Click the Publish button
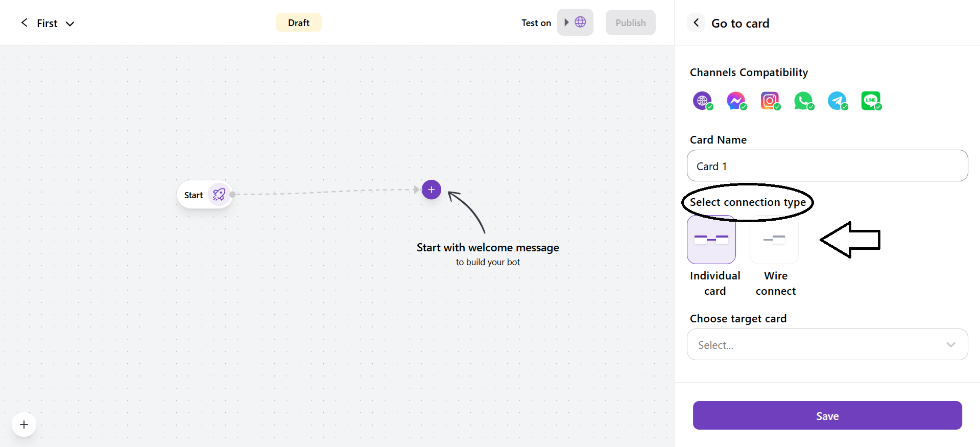980x447 pixels. 630,22
